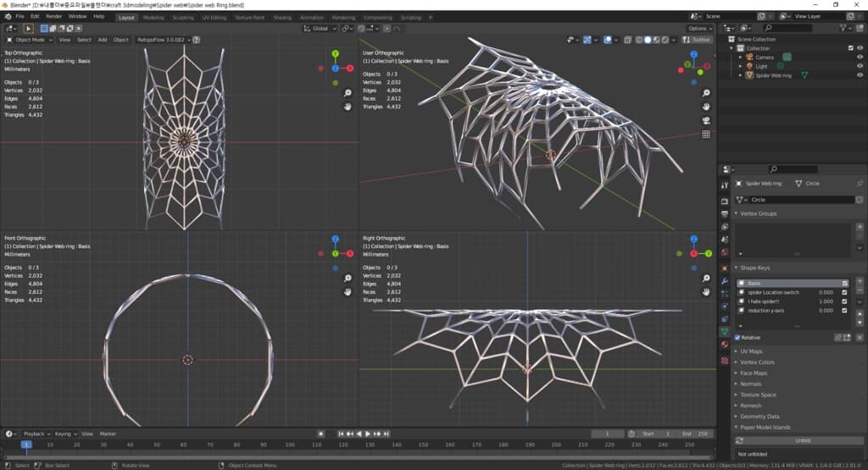Click the End frame field in the timeline

(697, 434)
